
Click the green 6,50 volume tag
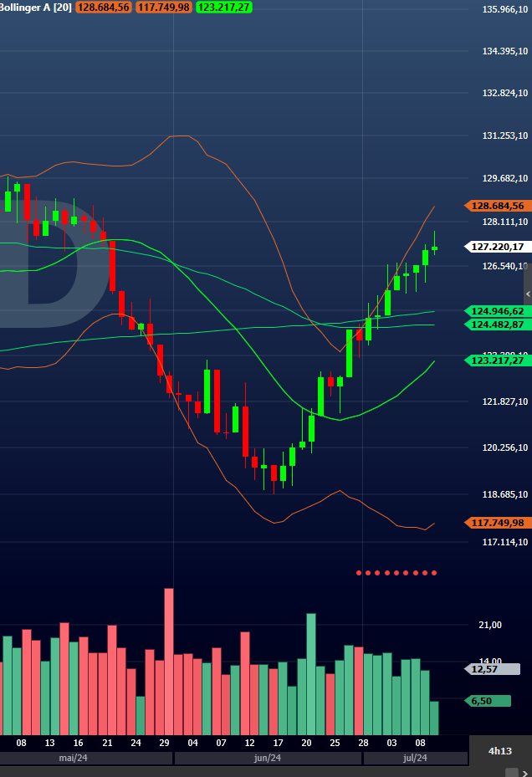(x=488, y=701)
